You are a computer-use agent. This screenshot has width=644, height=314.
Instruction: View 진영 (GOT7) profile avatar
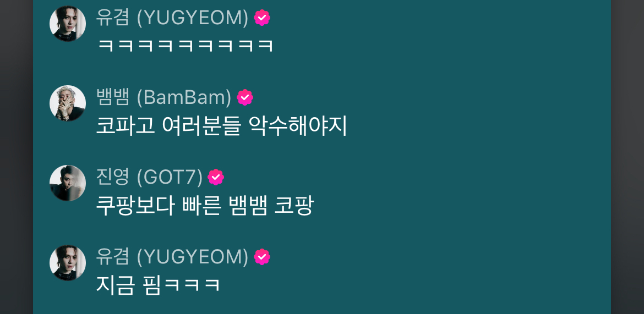pyautogui.click(x=67, y=183)
